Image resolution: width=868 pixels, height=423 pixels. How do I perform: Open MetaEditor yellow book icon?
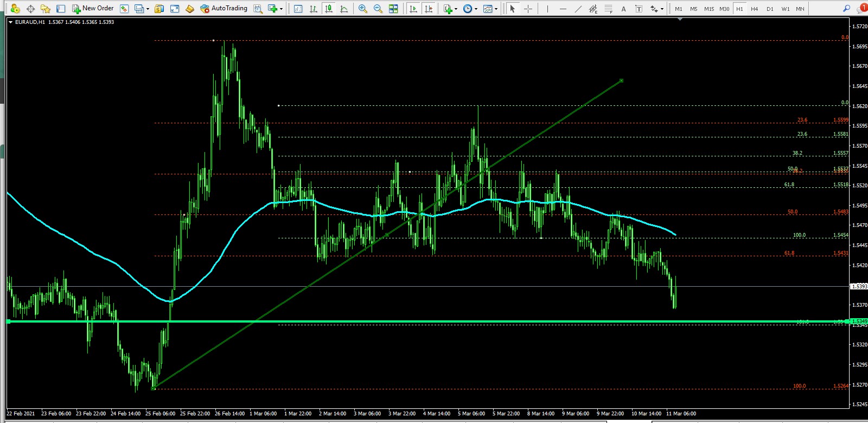[x=190, y=9]
